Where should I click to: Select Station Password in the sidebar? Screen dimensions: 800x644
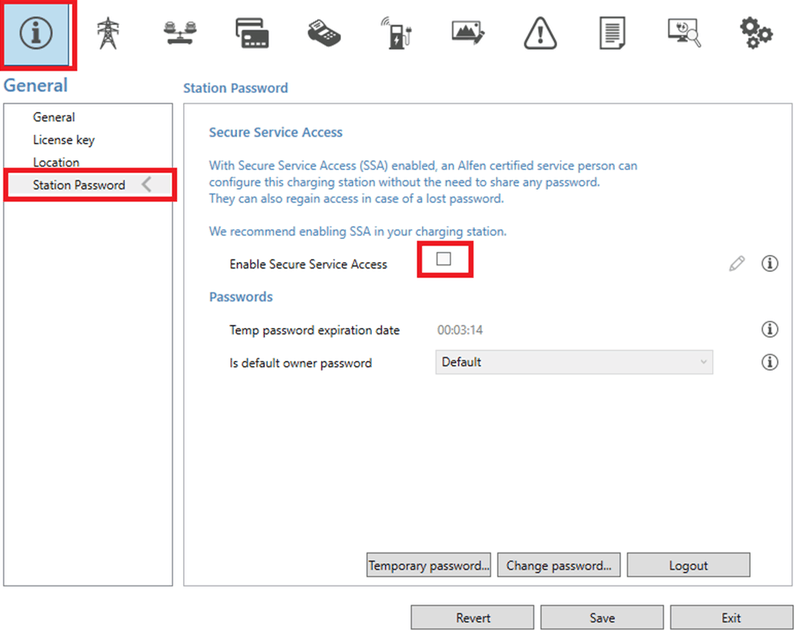click(90, 185)
